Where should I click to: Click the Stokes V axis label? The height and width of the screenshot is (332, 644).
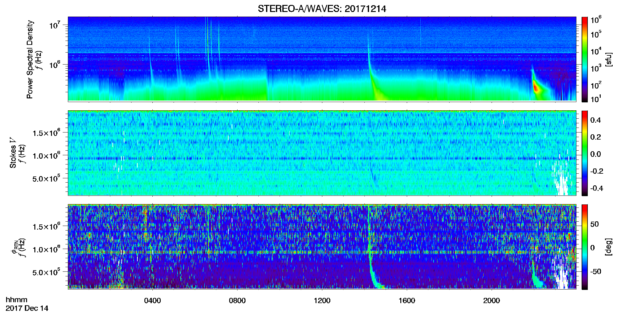(x=13, y=153)
